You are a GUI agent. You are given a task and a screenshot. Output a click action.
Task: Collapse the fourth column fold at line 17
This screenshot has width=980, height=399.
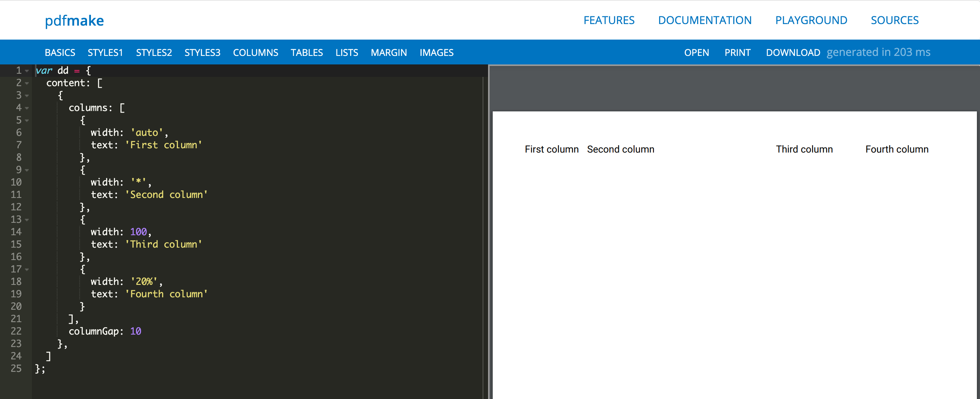click(x=27, y=270)
